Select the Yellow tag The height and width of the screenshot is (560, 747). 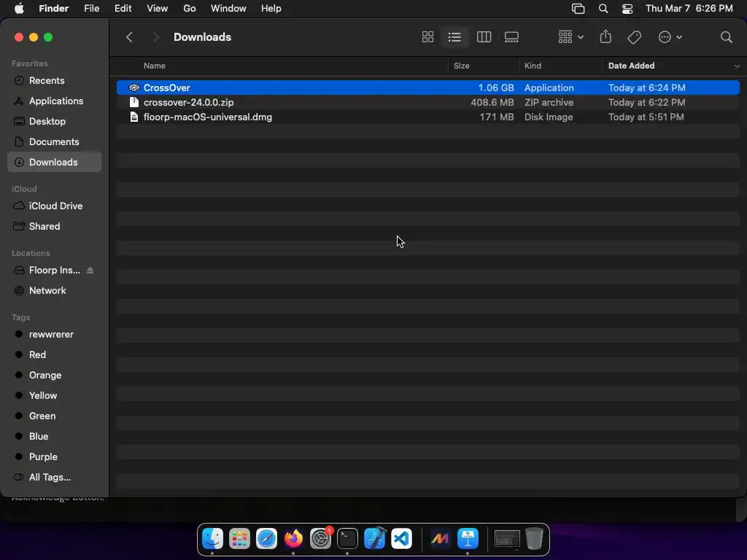[x=54, y=395]
